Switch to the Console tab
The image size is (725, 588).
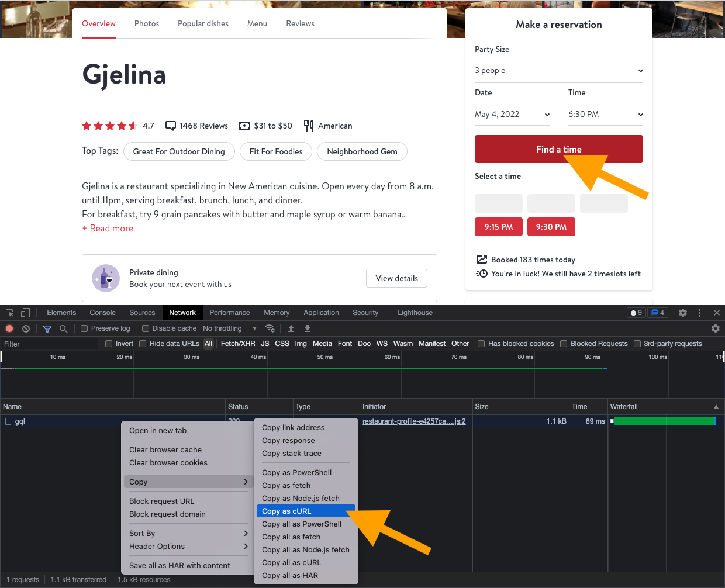(x=102, y=313)
